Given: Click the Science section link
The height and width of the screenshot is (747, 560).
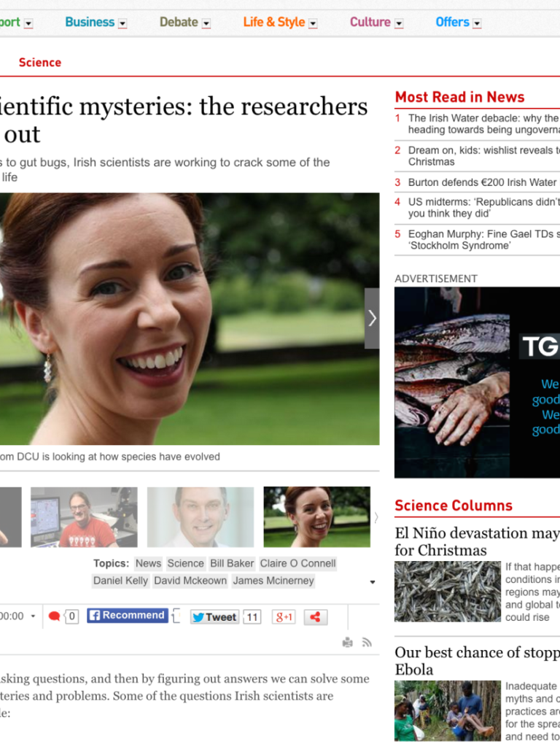Looking at the screenshot, I should click(39, 63).
